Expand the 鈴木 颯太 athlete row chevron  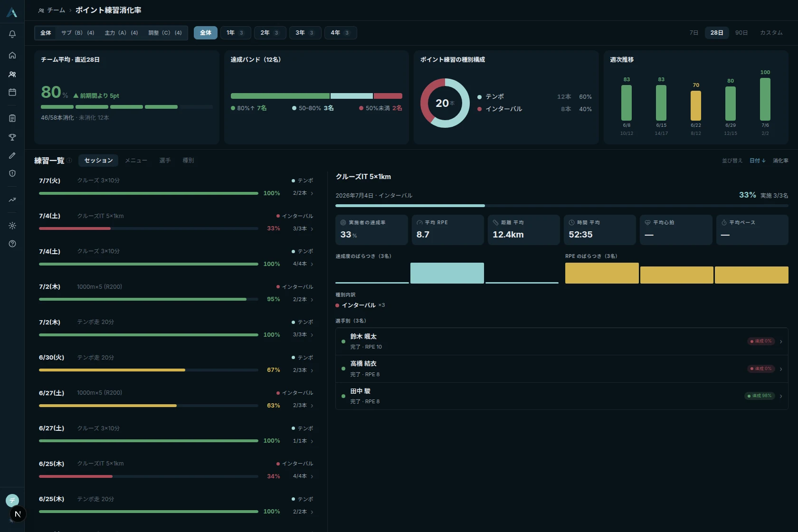(x=781, y=342)
